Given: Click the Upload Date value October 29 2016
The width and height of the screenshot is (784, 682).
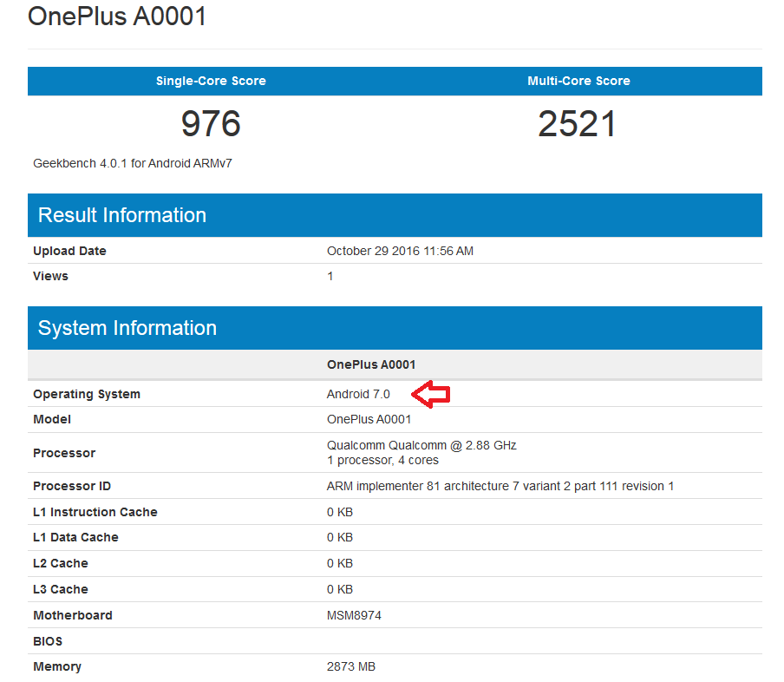Looking at the screenshot, I should pos(400,251).
